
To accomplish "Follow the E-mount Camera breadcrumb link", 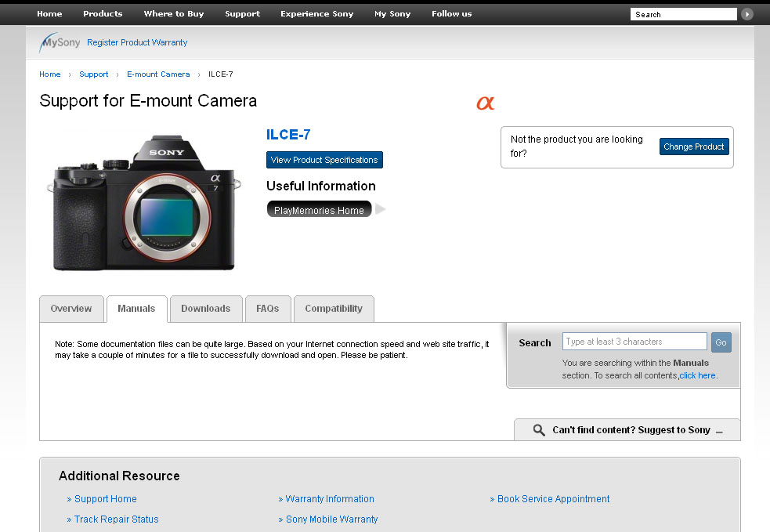I will pyautogui.click(x=158, y=74).
